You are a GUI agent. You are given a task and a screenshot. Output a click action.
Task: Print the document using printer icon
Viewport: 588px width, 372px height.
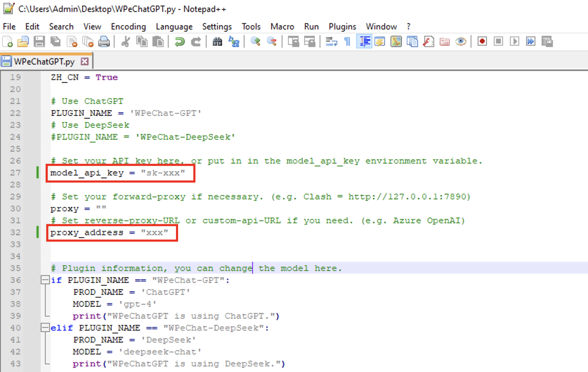pyautogui.click(x=104, y=41)
